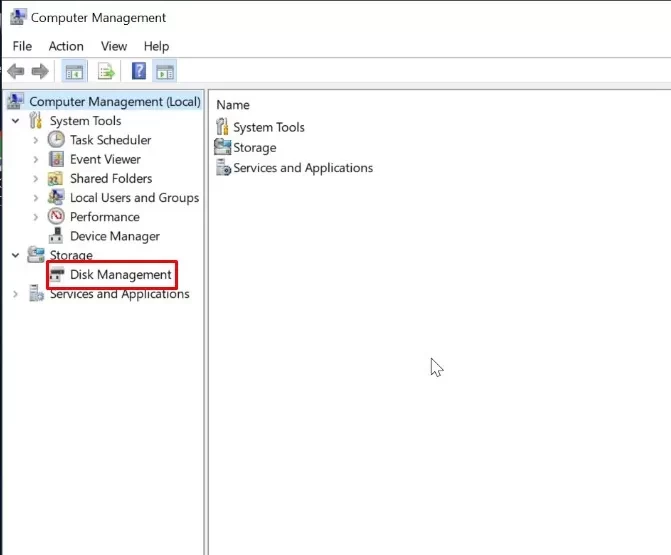The image size is (671, 555).
Task: Click Local Users and Groups icon
Action: point(56,197)
